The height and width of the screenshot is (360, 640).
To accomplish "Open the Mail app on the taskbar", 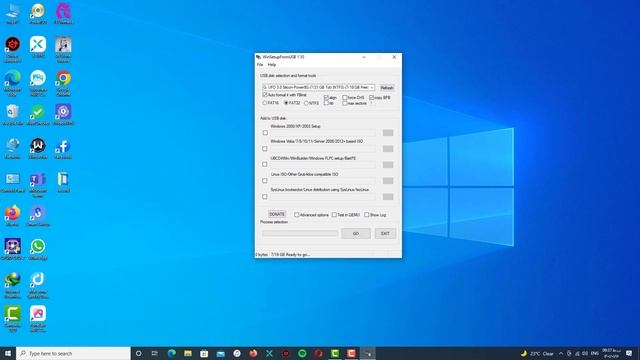I will point(220,353).
